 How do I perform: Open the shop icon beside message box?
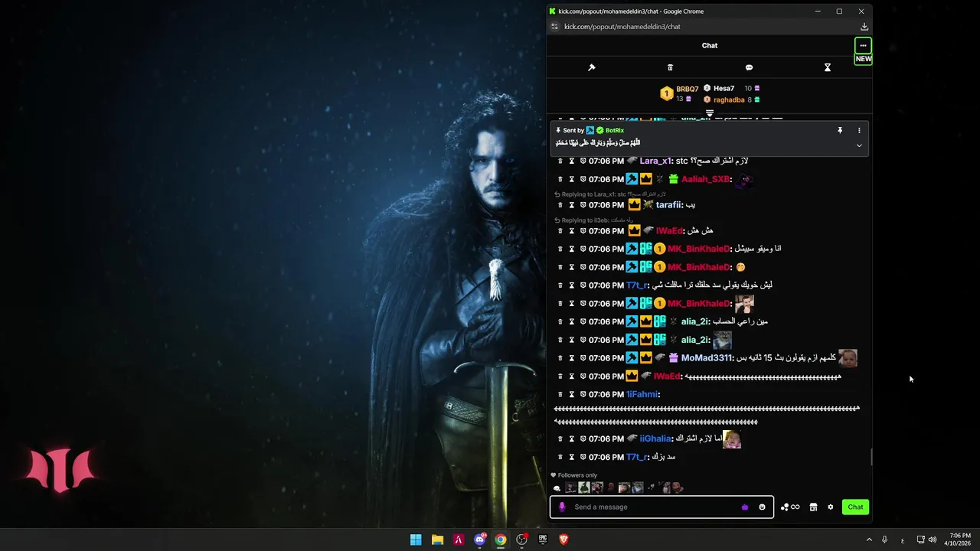(x=813, y=507)
